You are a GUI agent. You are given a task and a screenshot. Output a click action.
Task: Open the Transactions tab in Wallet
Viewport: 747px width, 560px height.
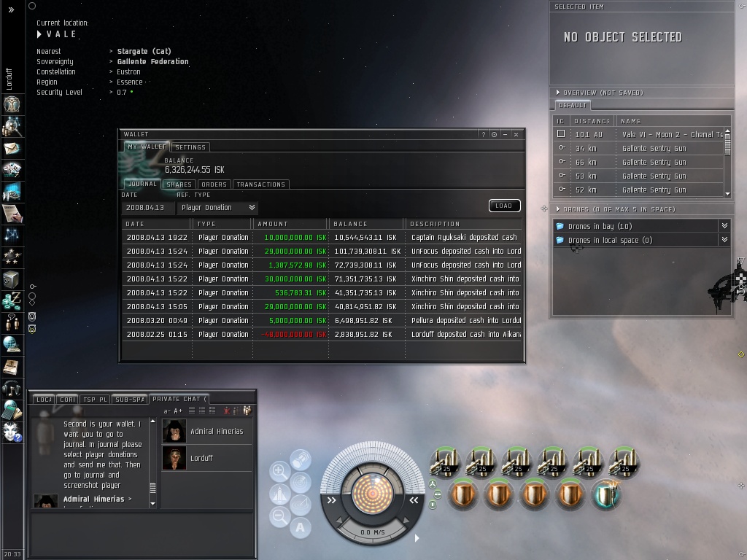coord(260,184)
